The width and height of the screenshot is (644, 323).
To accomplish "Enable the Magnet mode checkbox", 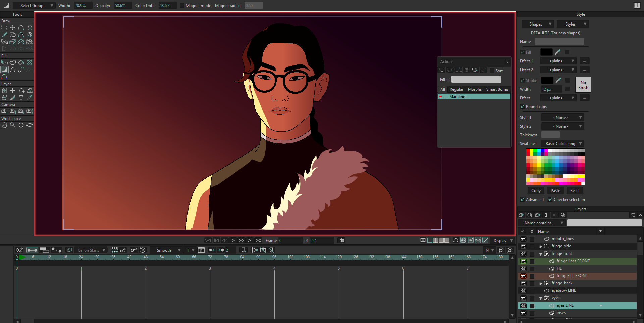I will click(182, 6).
